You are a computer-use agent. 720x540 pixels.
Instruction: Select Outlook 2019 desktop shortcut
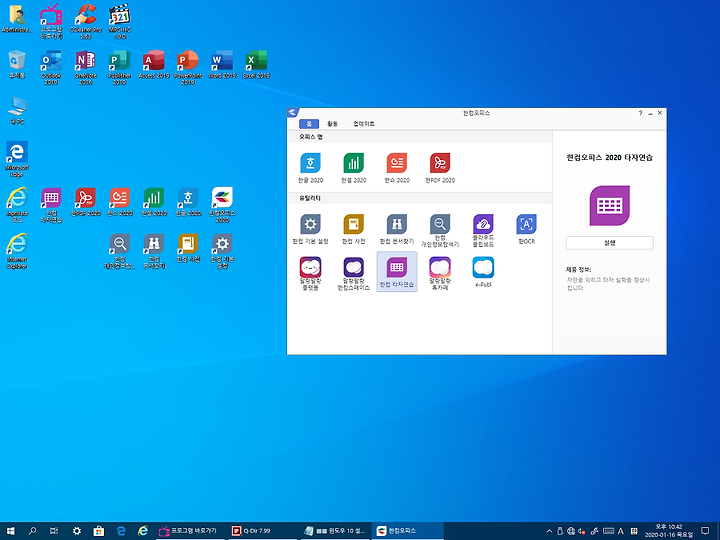coord(51,68)
